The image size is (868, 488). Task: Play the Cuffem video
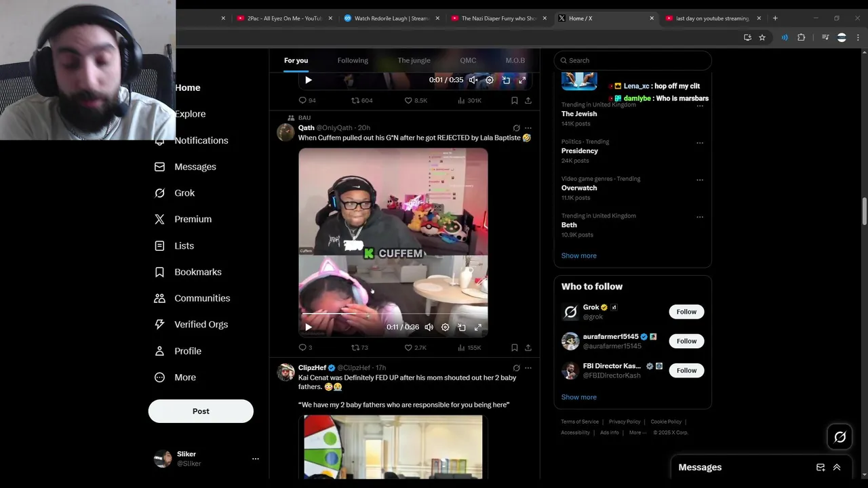(308, 327)
